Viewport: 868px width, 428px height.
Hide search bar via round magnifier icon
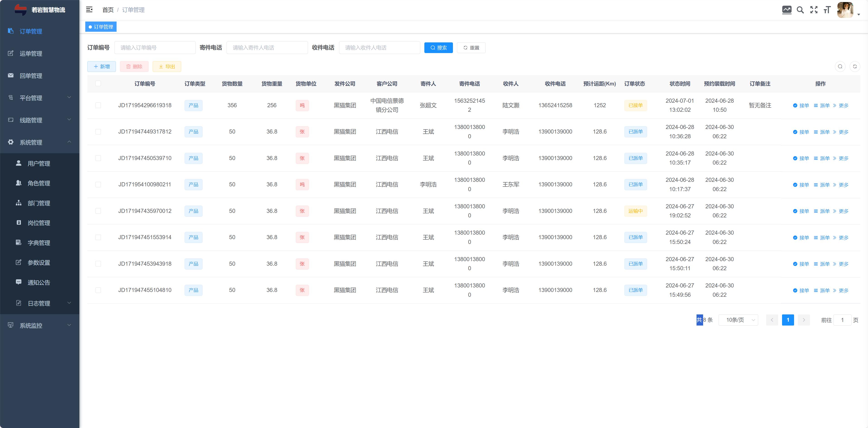[840, 67]
